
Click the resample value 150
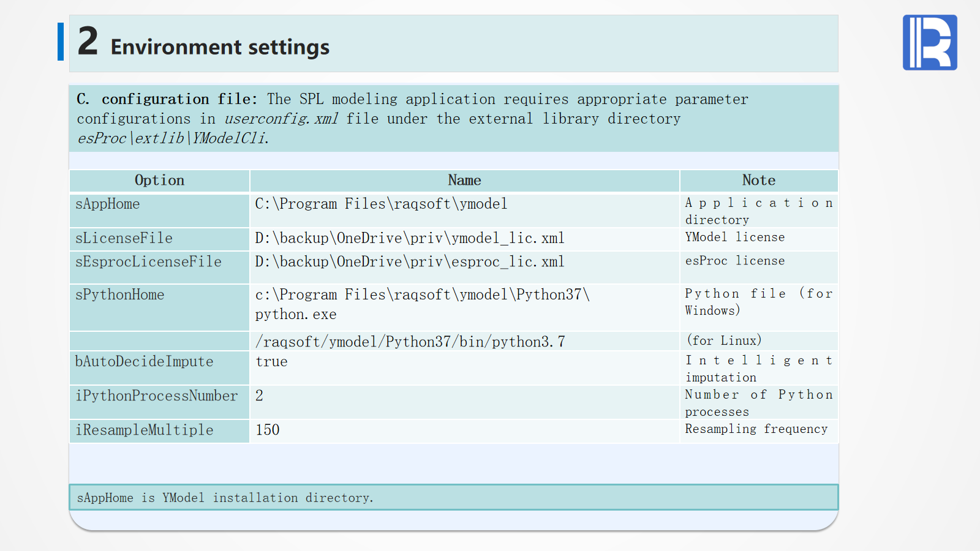click(268, 430)
